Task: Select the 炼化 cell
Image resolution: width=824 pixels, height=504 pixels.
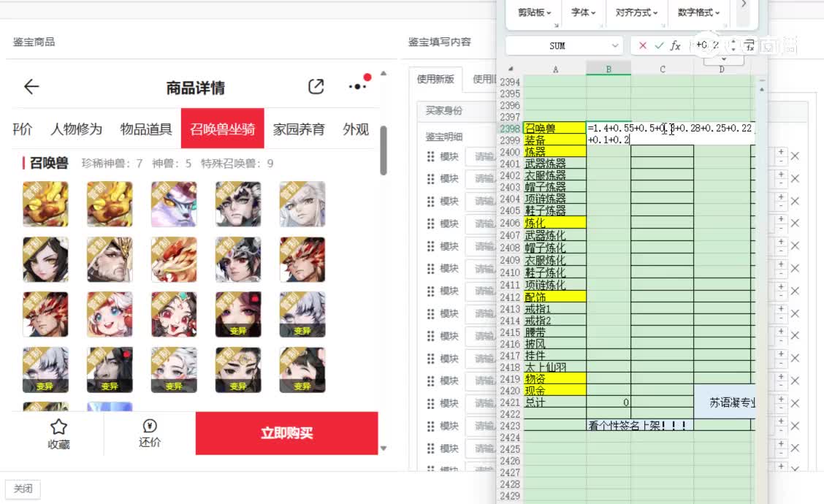Action: point(554,223)
